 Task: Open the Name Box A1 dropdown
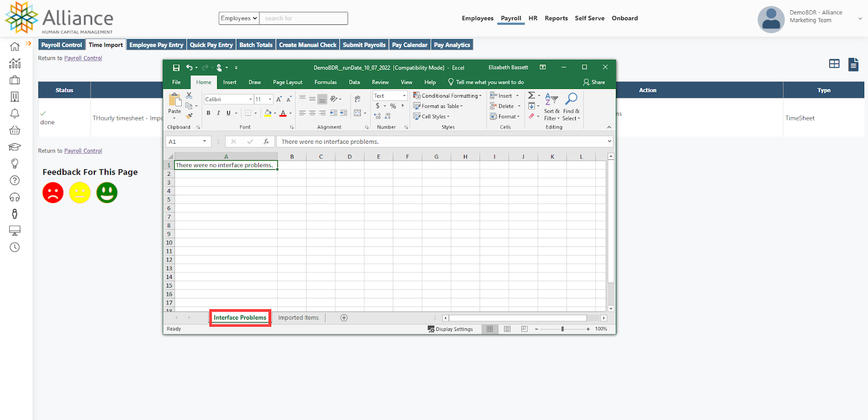click(x=205, y=141)
